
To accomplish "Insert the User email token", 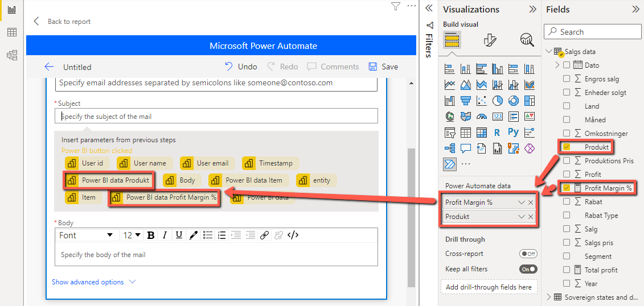I will pos(207,163).
